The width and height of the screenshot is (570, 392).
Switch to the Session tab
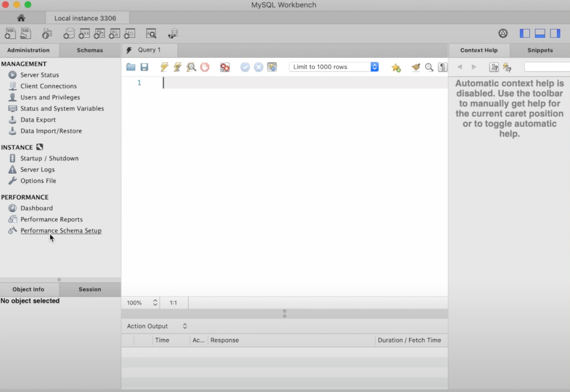(x=90, y=289)
